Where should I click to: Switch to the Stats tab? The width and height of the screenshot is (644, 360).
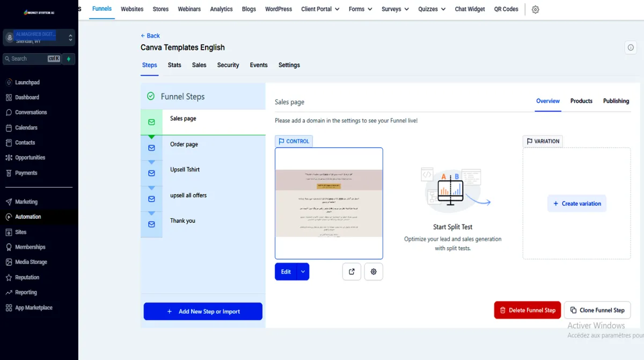[x=174, y=65]
